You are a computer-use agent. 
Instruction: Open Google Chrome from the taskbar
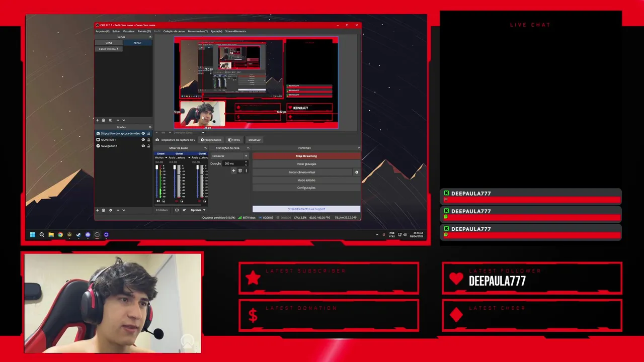[x=60, y=235]
